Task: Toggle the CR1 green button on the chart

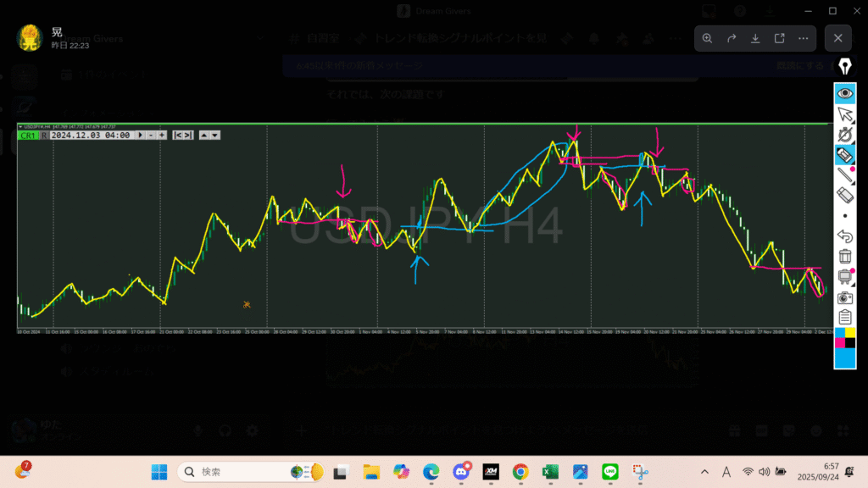Action: 28,135
